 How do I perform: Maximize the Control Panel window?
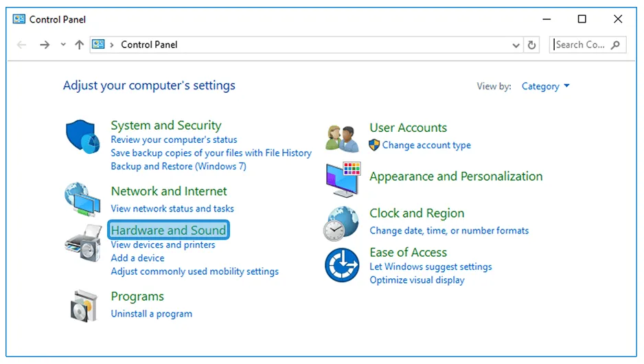582,19
